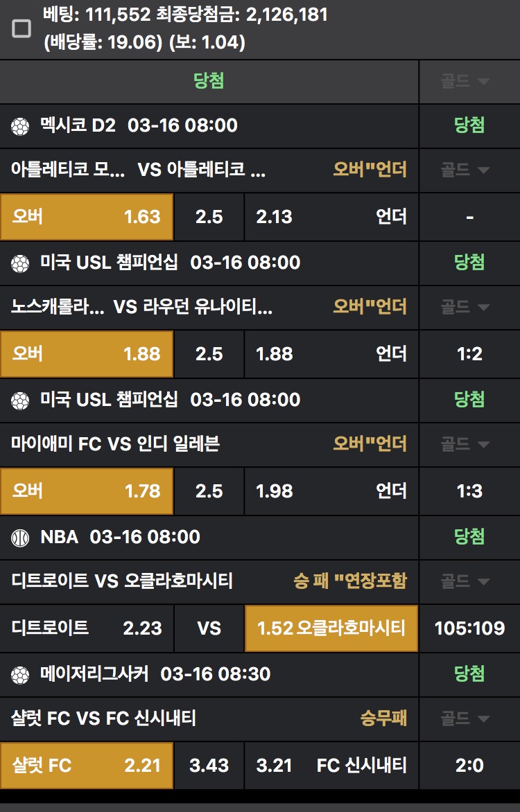Click the soccer ball icon beside 멕시코 D2
The image size is (520, 812).
20,126
